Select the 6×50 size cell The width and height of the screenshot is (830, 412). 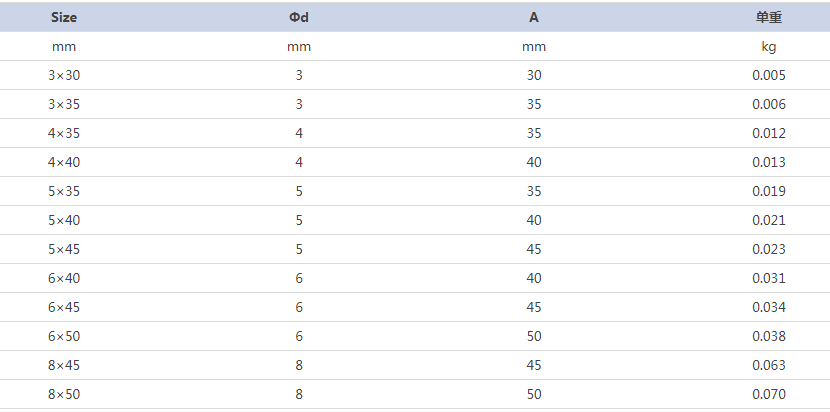pyautogui.click(x=64, y=336)
